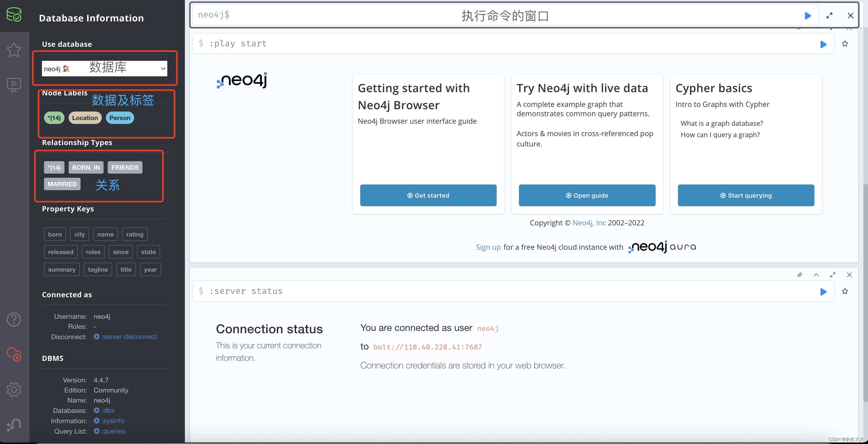The image size is (868, 444).
Task: Click the :server disconnect link
Action: (x=125, y=337)
